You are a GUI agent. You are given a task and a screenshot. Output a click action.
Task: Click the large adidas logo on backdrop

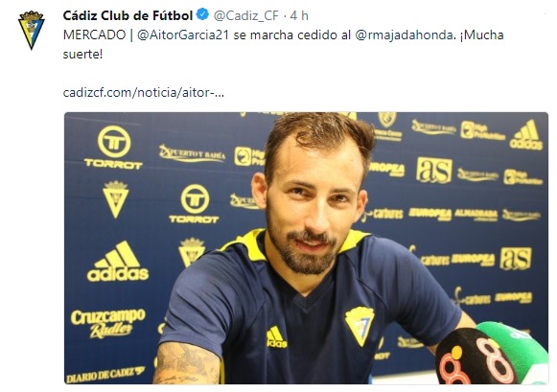pyautogui.click(x=118, y=262)
